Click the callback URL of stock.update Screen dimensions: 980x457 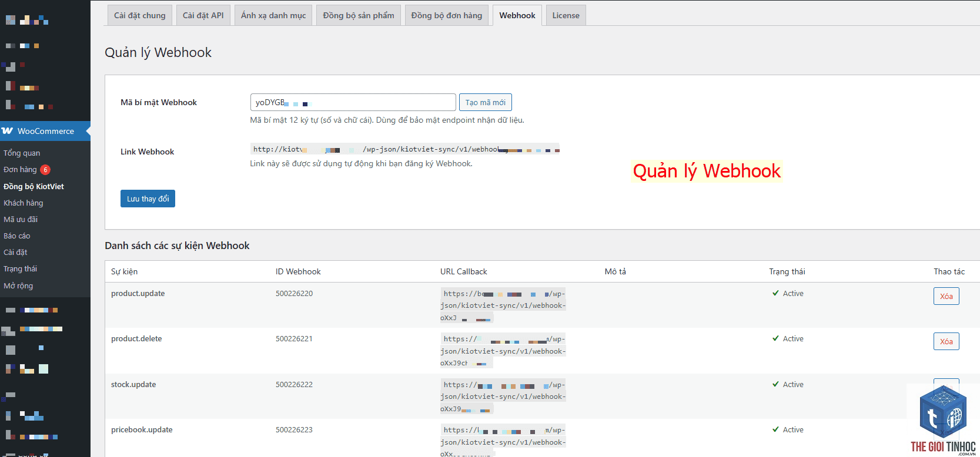pyautogui.click(x=503, y=396)
